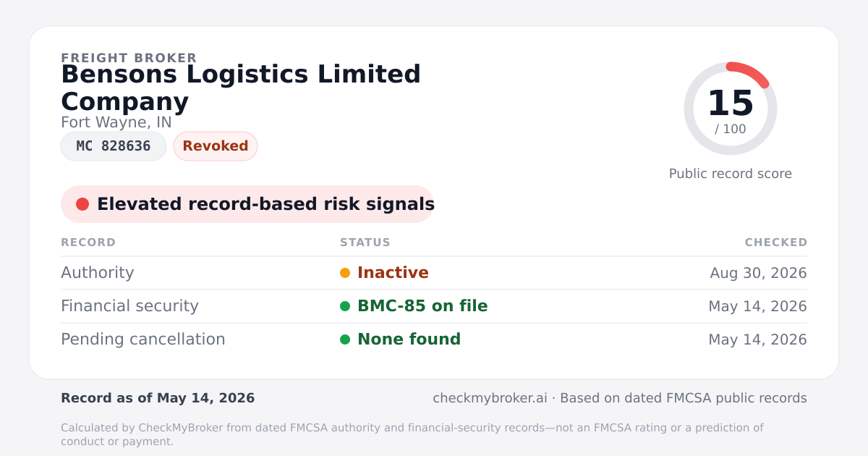Select the Financial security record row
The image size is (868, 456).
(434, 306)
